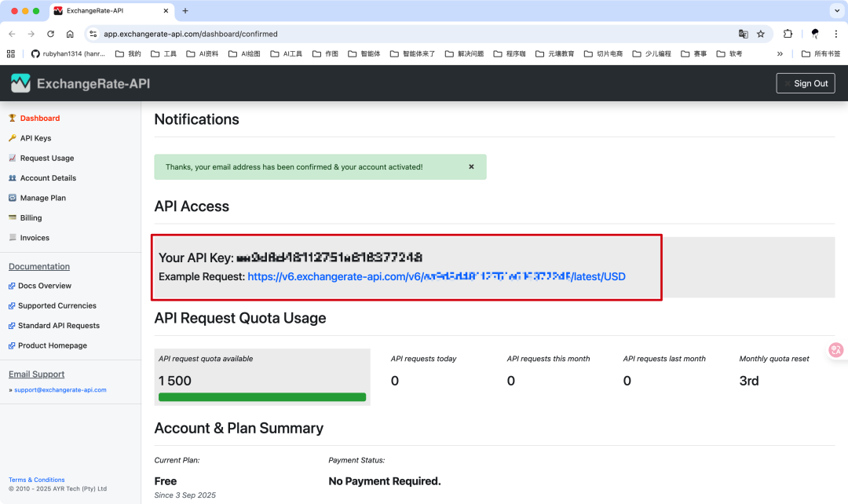Click the floating pink assistant icon
The height and width of the screenshot is (504, 848).
point(836,350)
